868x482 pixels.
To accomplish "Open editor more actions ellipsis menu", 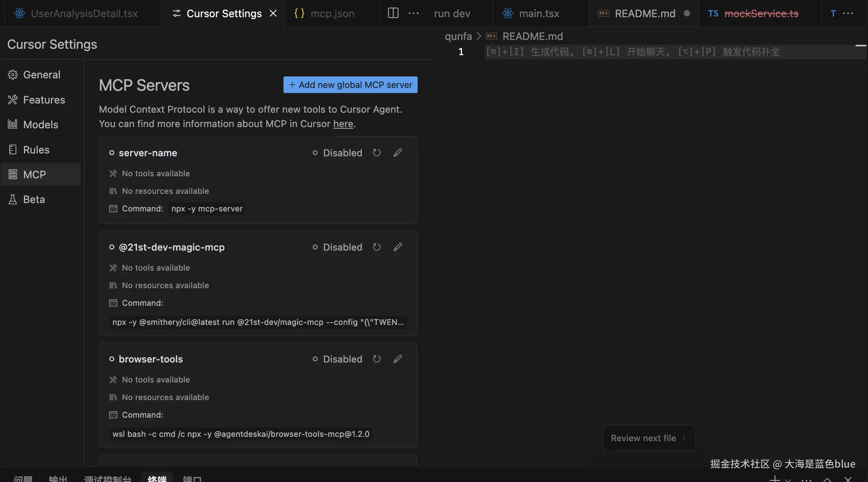I will tap(414, 13).
